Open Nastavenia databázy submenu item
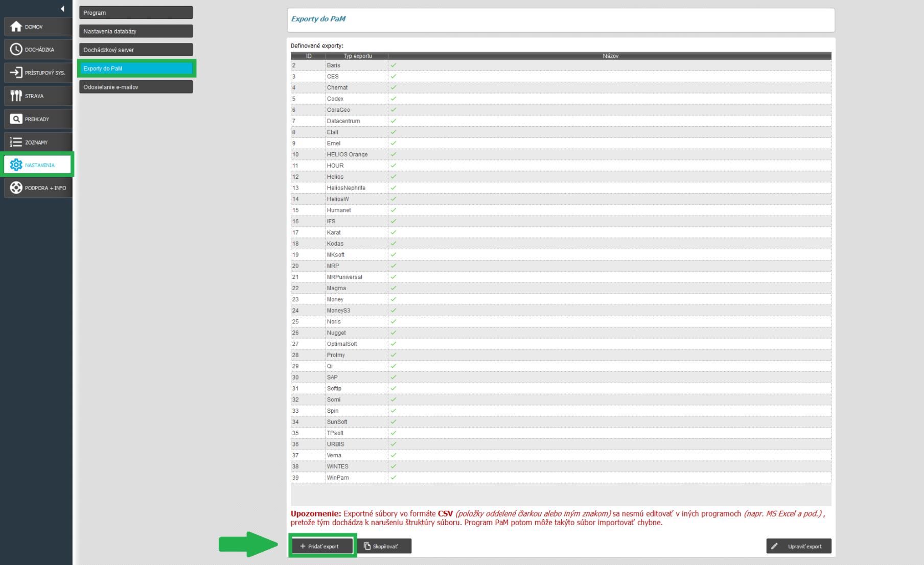Screen dimensions: 924x565 (136, 31)
